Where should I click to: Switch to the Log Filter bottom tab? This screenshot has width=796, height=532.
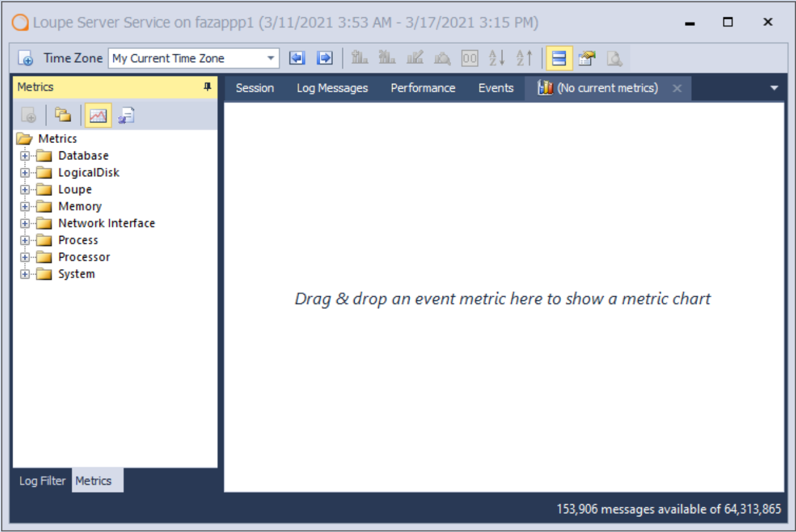pos(42,481)
